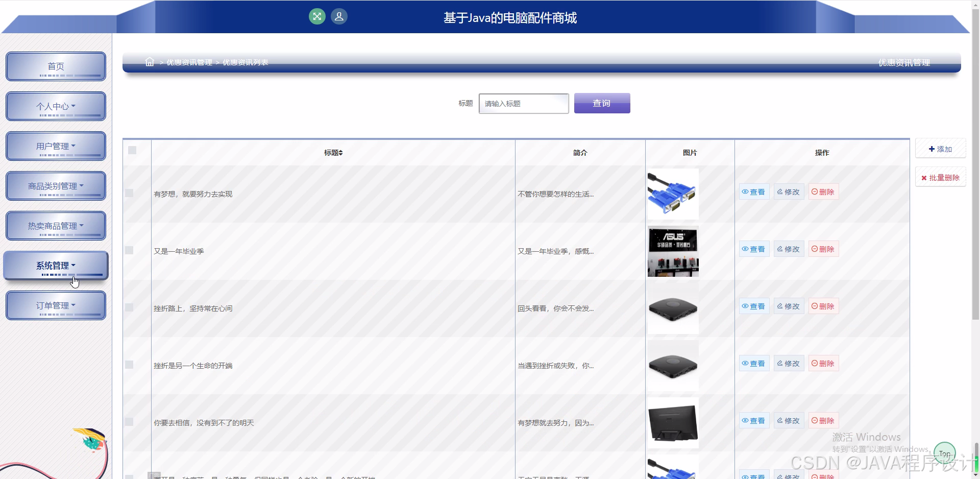Click 回头看看，你会不会发... summary cell
This screenshot has height=479, width=980.
555,308
